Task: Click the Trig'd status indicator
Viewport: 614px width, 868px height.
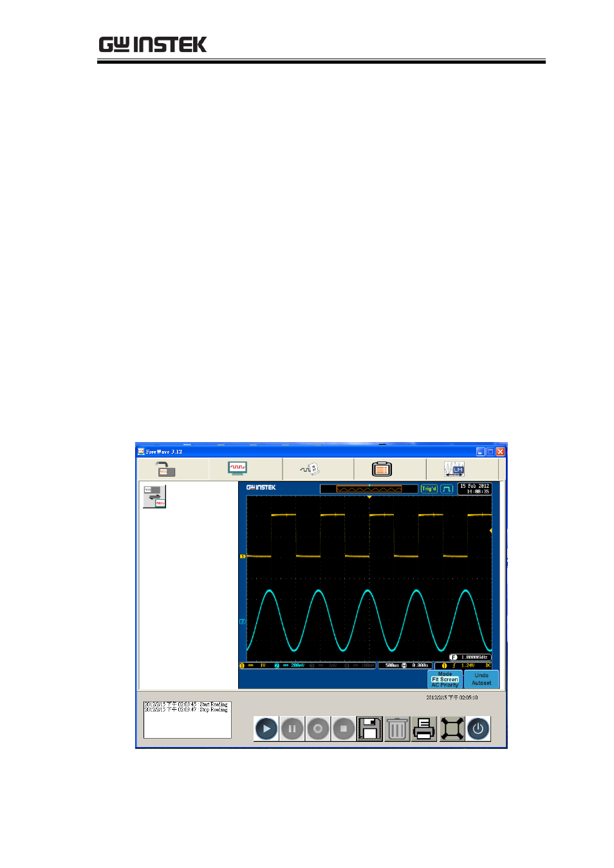Action: pos(429,489)
